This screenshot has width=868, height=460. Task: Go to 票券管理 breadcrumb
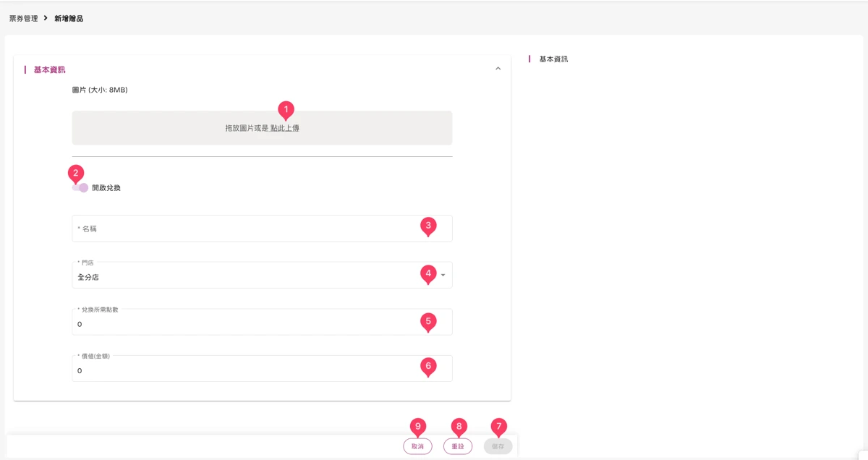tap(23, 18)
